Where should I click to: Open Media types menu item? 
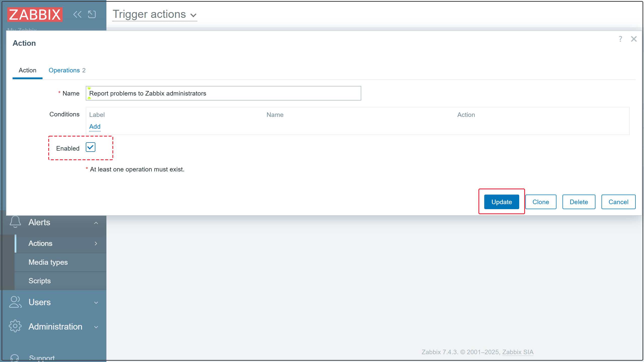48,262
